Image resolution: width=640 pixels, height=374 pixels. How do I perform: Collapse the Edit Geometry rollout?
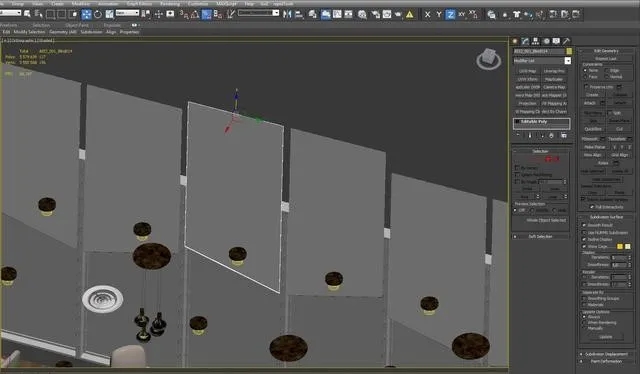click(x=606, y=51)
